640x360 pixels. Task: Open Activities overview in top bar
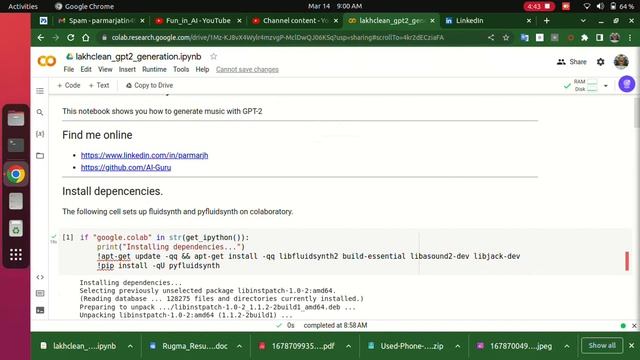23,6
